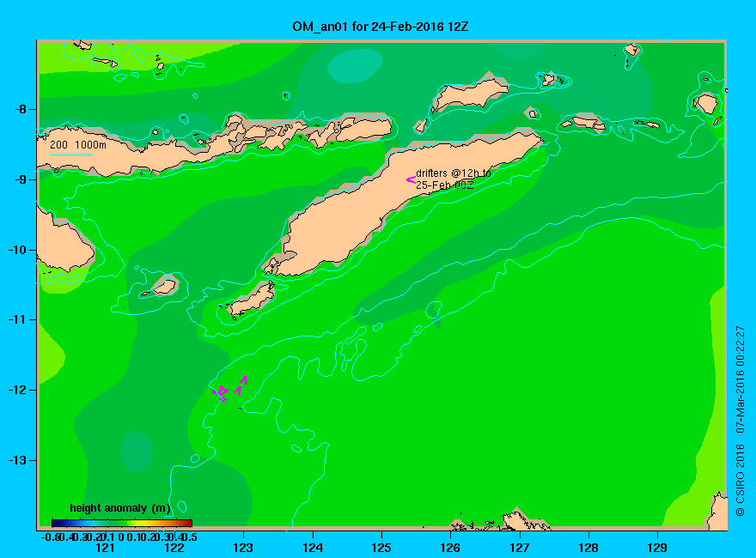Viewport: 756px width, 558px height.
Task: Click longitude label "128" on the x-axis
Action: [x=588, y=548]
